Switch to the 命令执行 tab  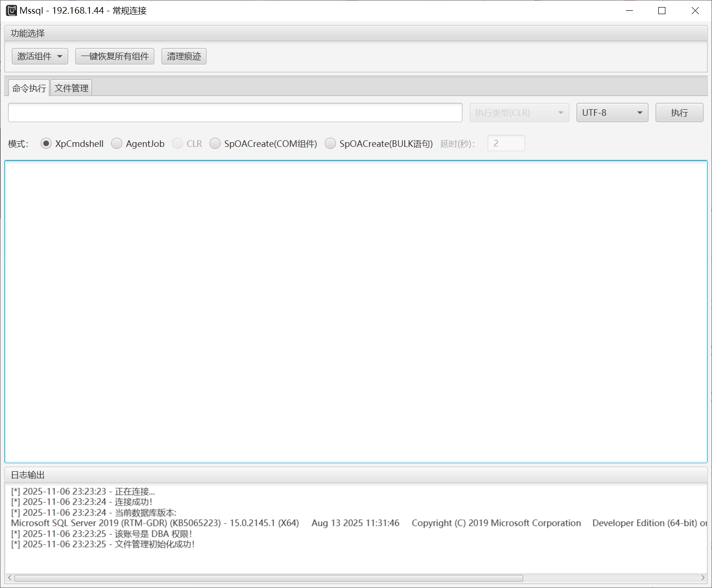point(29,88)
